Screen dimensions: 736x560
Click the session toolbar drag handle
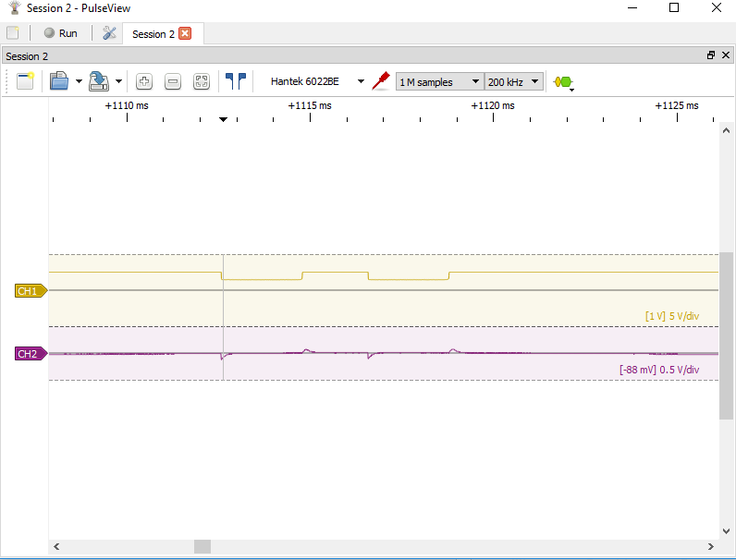coord(7,81)
